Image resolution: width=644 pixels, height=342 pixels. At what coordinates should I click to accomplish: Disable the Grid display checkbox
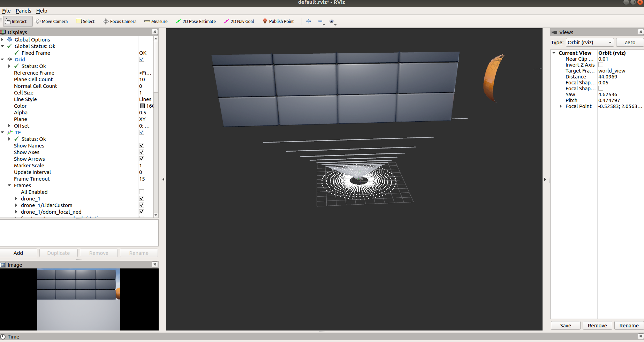pyautogui.click(x=142, y=59)
